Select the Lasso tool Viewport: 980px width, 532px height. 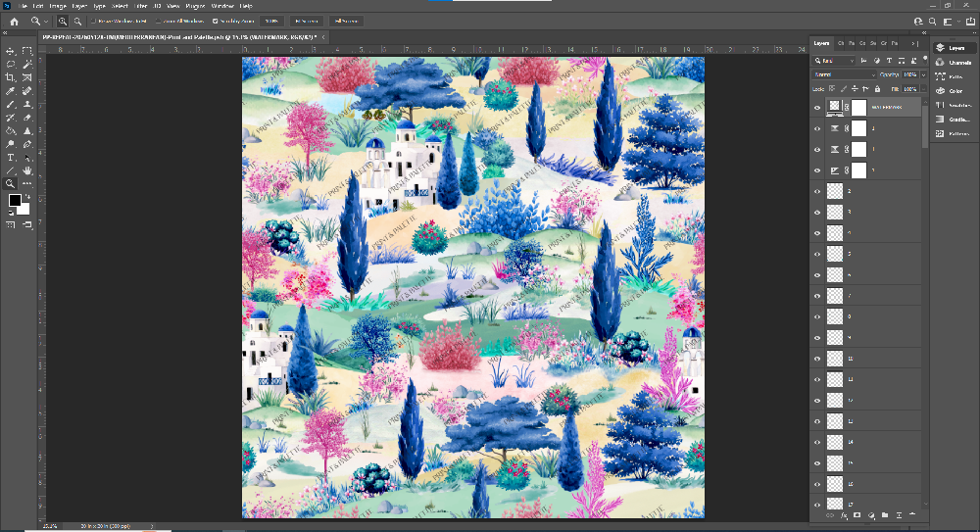(10, 65)
